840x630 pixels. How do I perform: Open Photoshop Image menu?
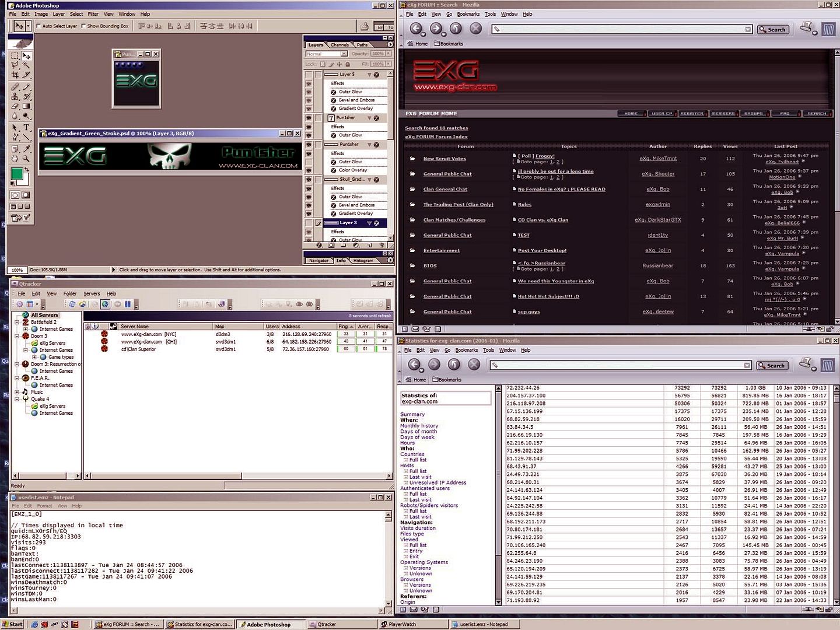click(41, 14)
